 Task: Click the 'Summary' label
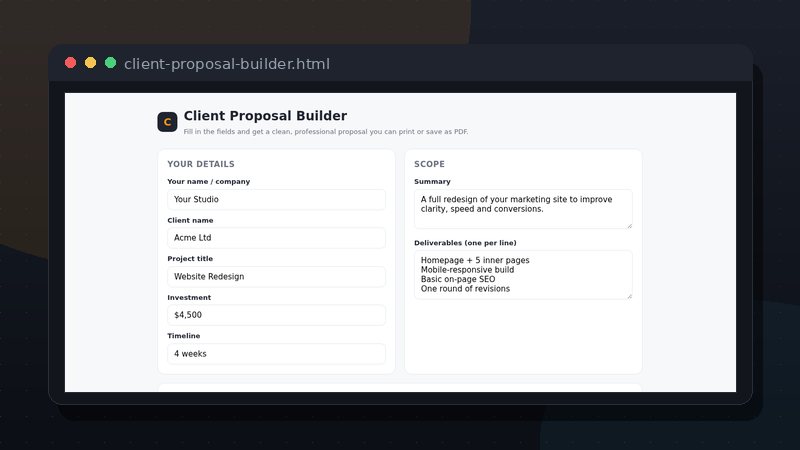pyautogui.click(x=432, y=182)
